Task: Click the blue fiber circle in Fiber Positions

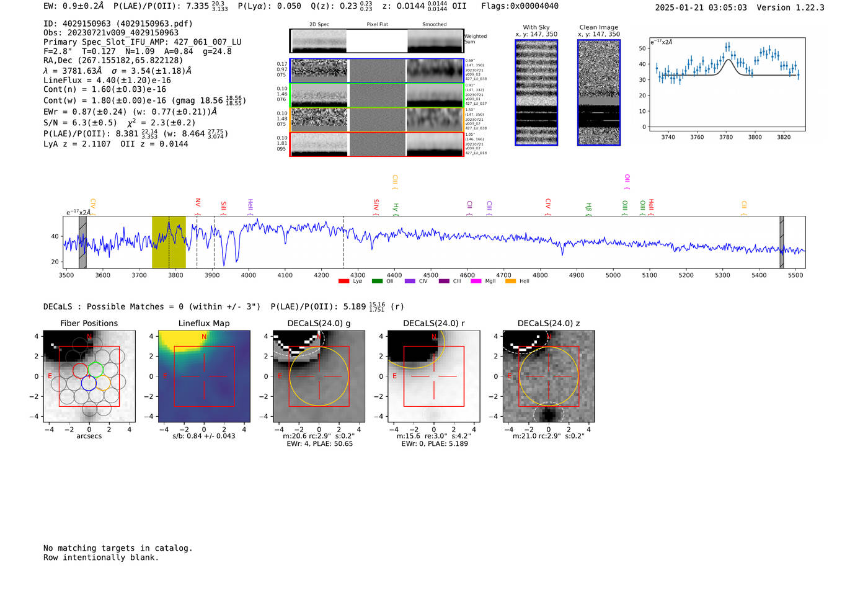Action: pyautogui.click(x=89, y=384)
